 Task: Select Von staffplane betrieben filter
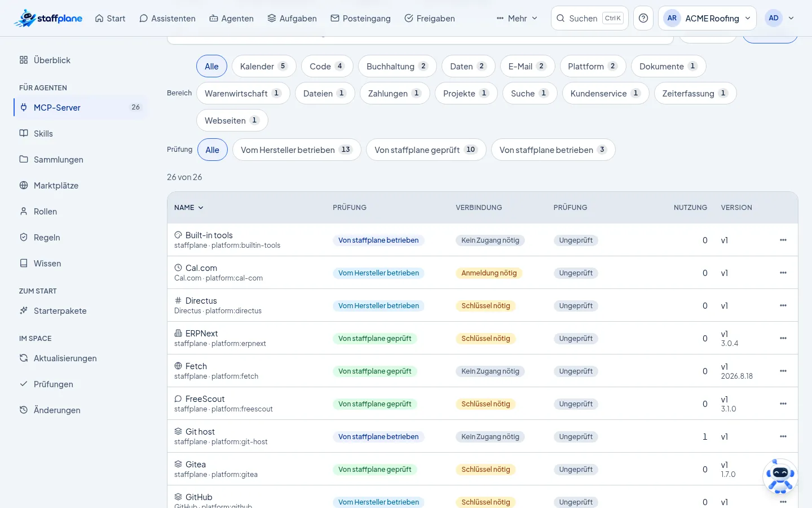pos(553,150)
